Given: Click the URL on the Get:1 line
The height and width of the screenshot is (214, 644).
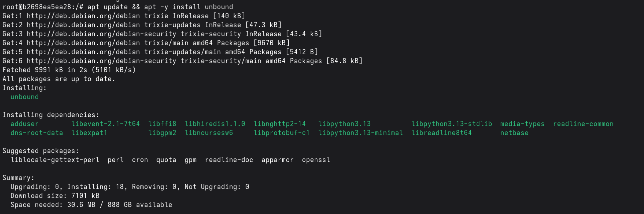Looking at the screenshot, I should (83, 16).
